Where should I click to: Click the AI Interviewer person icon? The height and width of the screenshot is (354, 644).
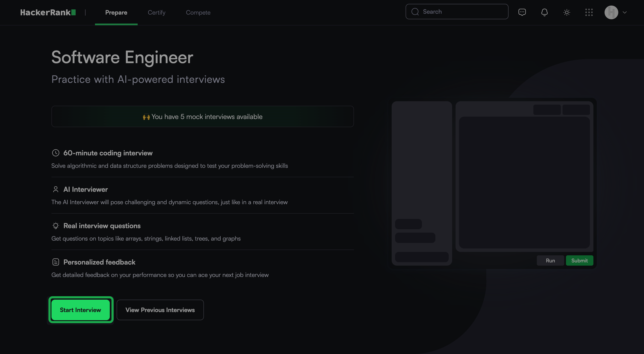tap(56, 189)
